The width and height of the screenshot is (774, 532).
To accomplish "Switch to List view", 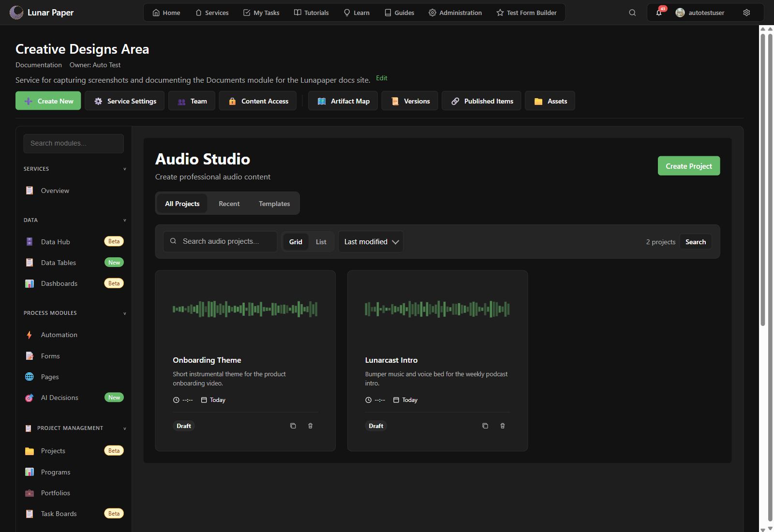I will click(x=321, y=242).
